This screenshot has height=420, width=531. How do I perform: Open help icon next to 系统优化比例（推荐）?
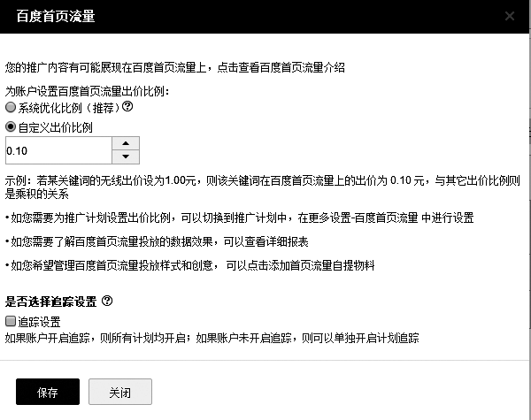[127, 107]
